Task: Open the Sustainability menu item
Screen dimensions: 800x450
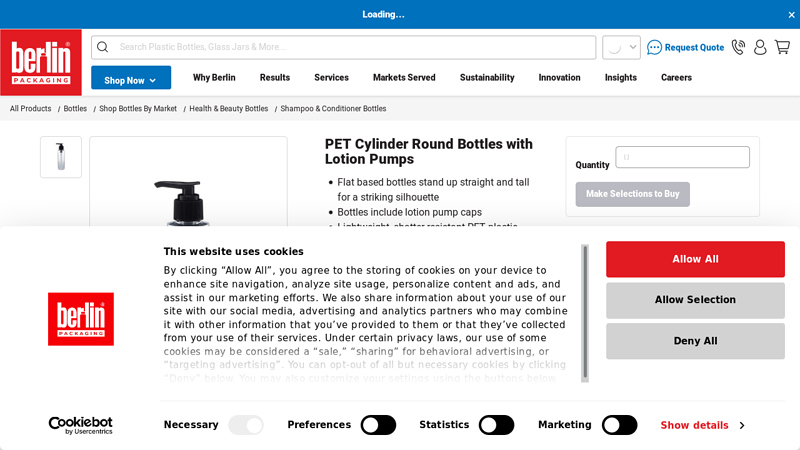Action: [x=487, y=78]
